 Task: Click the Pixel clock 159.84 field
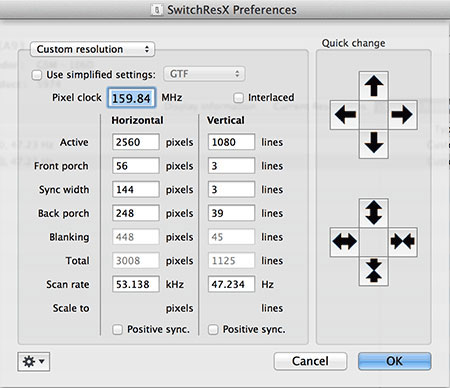[131, 98]
